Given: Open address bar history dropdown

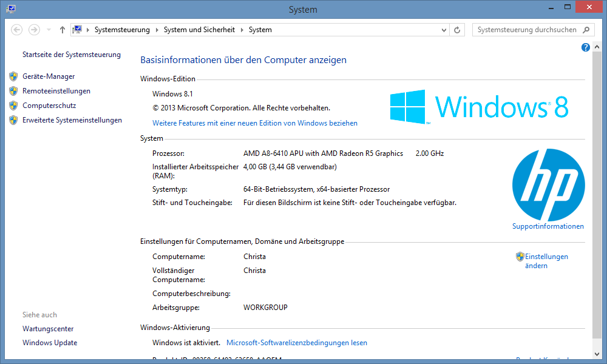Looking at the screenshot, I should 444,30.
